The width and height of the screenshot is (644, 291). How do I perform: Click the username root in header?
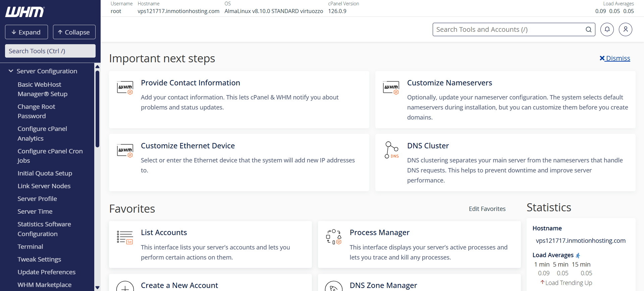click(116, 11)
